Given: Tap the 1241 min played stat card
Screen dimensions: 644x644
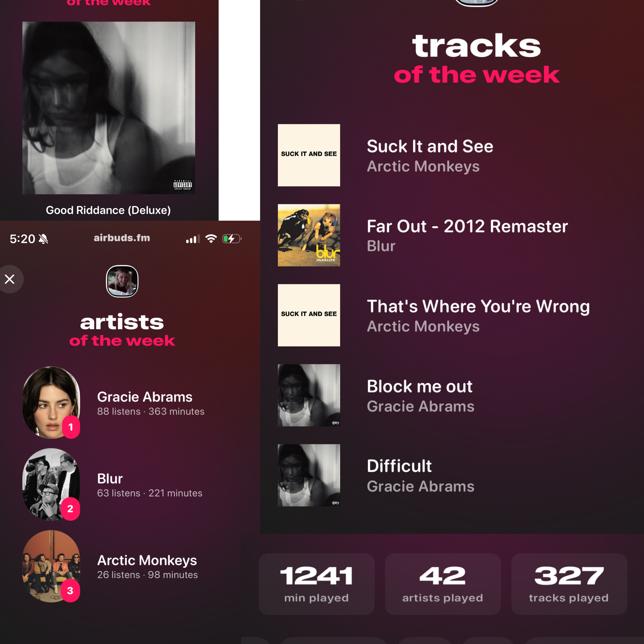Looking at the screenshot, I should tap(317, 584).
